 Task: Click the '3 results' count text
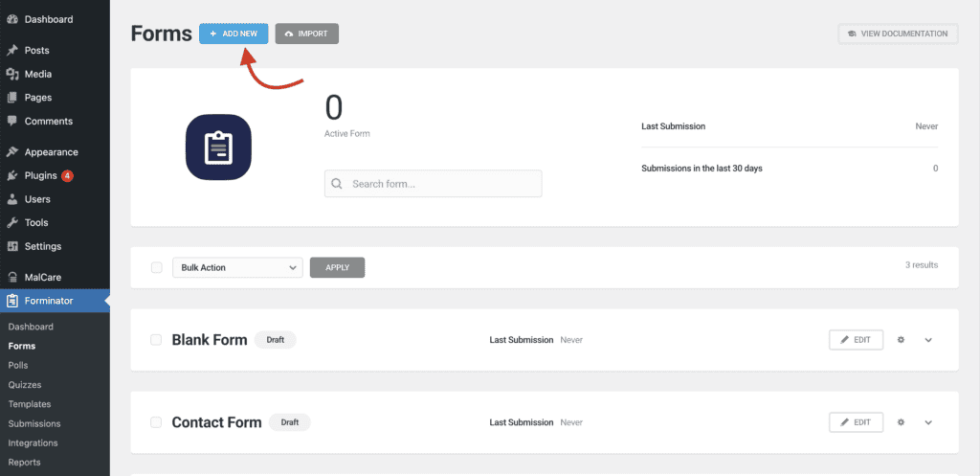tap(922, 265)
